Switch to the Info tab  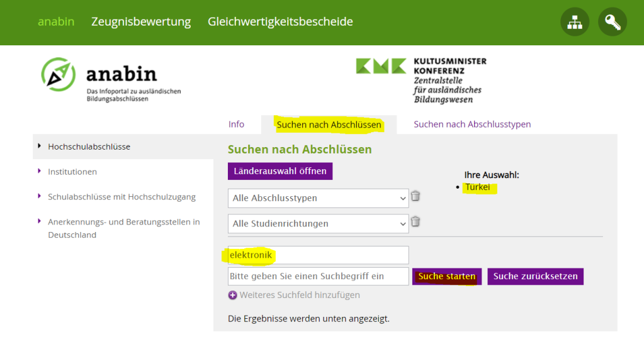[x=237, y=124]
